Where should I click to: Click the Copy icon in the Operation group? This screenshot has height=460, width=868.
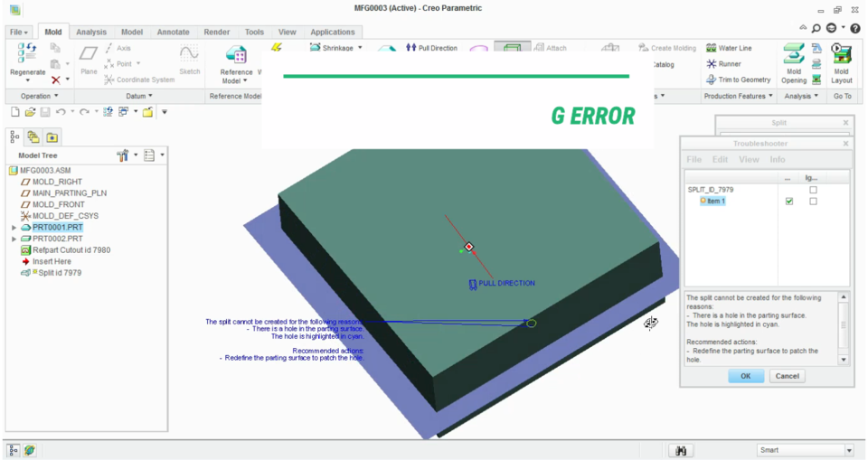tap(55, 48)
